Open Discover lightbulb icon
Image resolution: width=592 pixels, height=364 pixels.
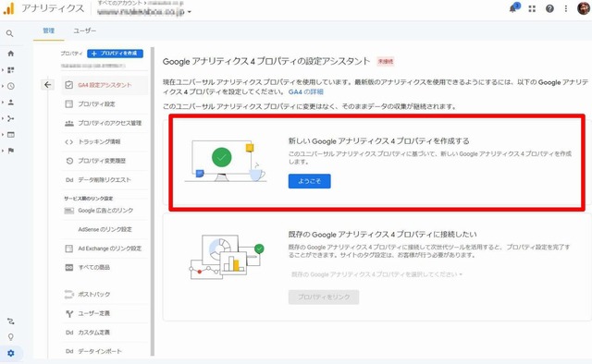pos(10,337)
